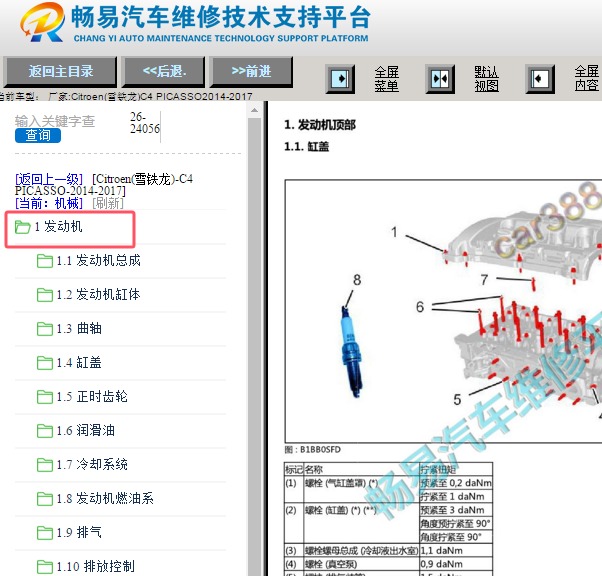Click the cylinder head exploded diagram

coord(443,311)
